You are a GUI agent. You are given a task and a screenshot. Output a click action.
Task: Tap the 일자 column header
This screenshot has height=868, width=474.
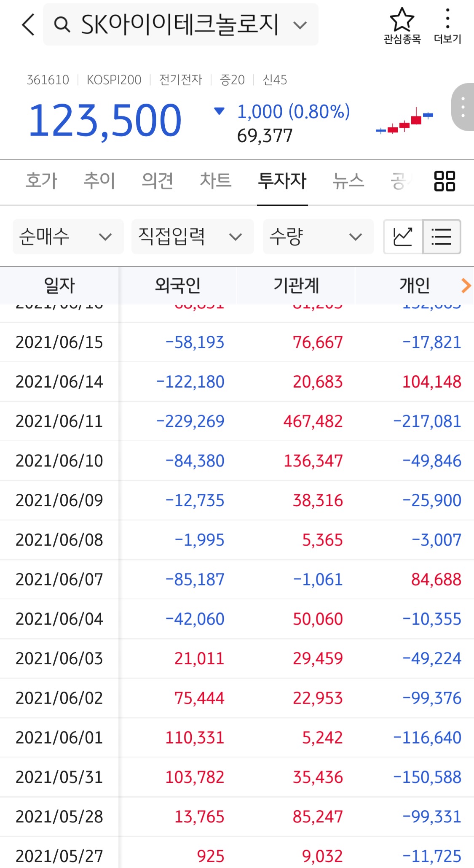pos(59,286)
